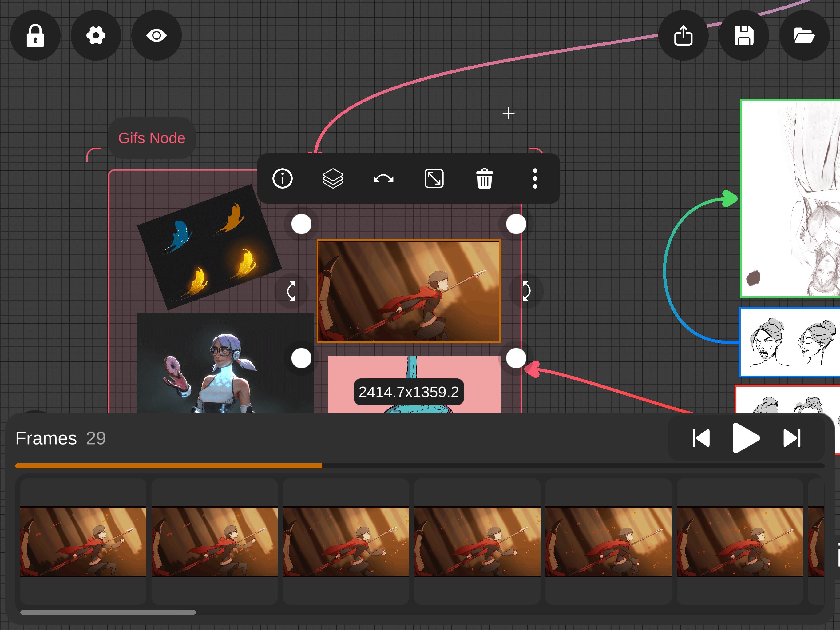Jump to the last frame
840x630 pixels.
tap(792, 438)
